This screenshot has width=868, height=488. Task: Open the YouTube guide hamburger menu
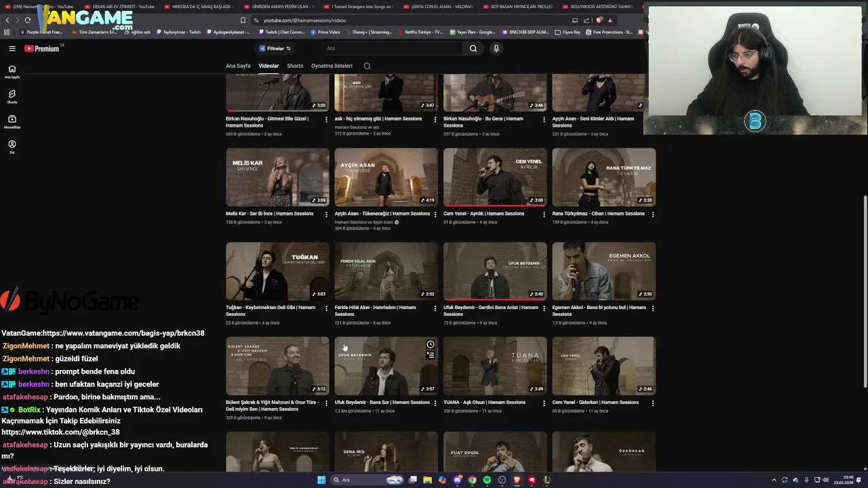tap(12, 48)
